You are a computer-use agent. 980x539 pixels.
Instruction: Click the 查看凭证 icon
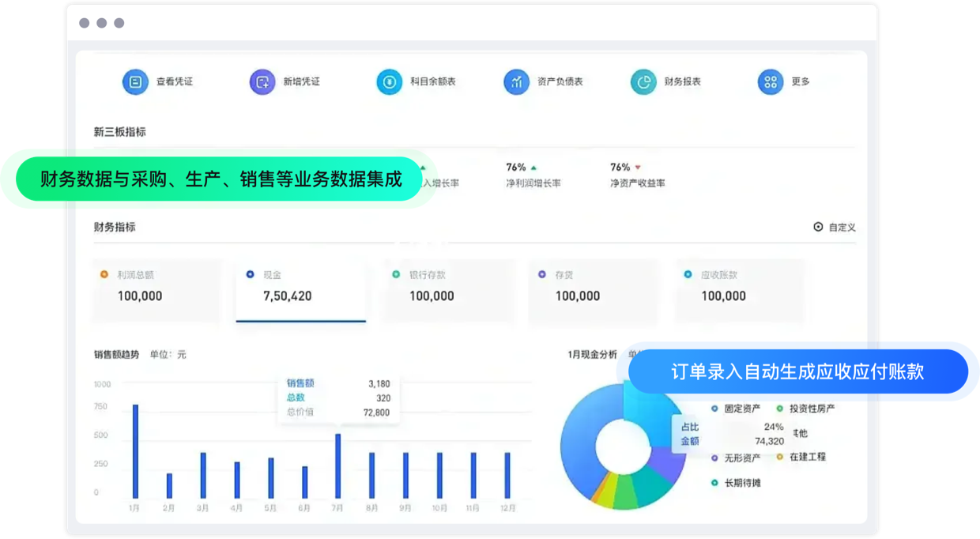135,81
